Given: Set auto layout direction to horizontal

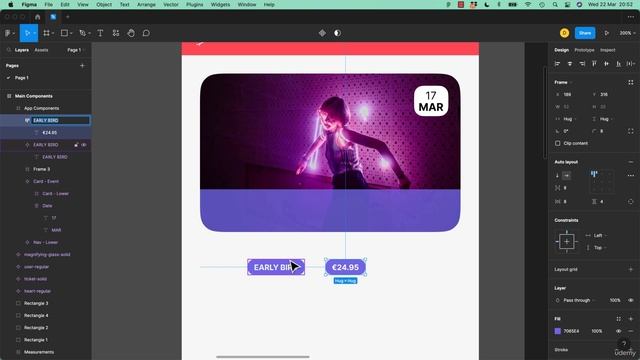Looking at the screenshot, I should pos(567,176).
